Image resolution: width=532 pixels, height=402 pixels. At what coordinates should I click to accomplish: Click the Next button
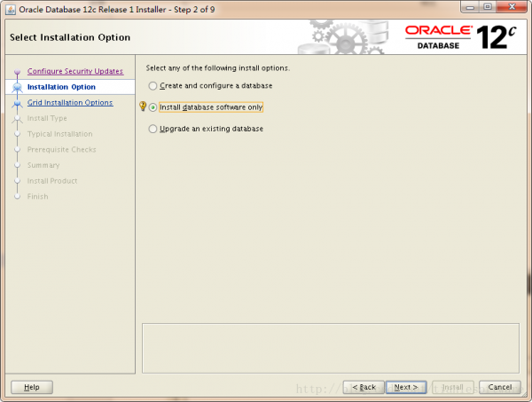(x=406, y=387)
